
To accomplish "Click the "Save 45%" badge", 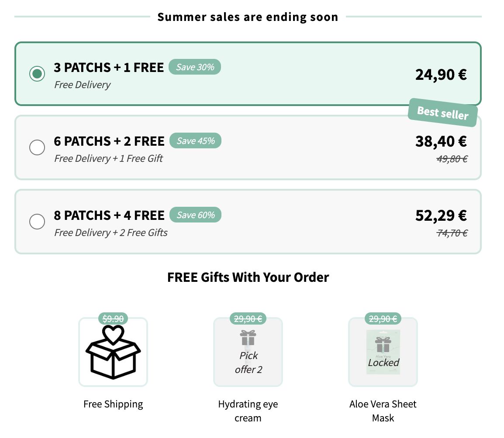I will tap(195, 140).
